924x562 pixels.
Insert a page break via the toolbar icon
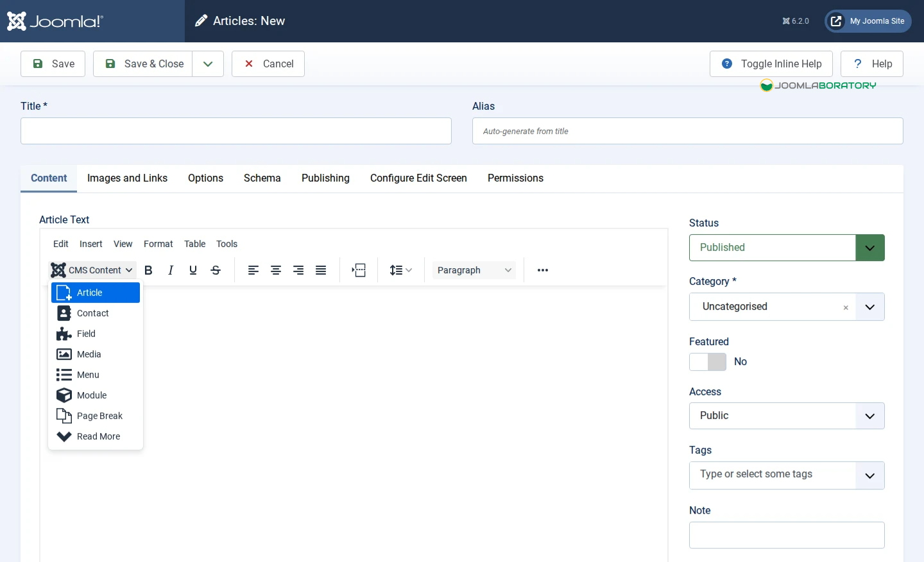point(359,270)
